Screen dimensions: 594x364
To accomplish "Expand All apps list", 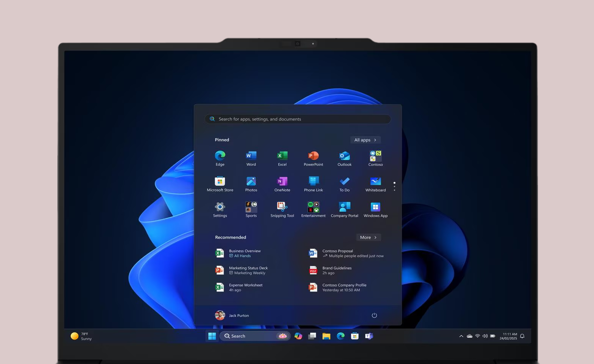I will pyautogui.click(x=365, y=140).
